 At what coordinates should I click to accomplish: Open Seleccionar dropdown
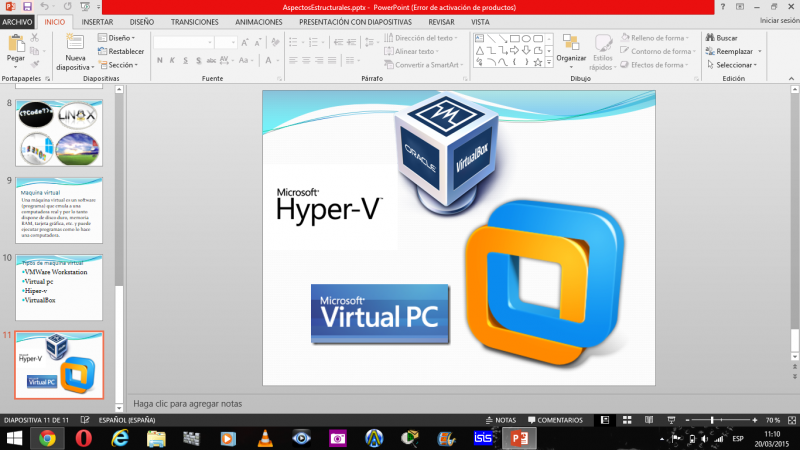(x=732, y=65)
